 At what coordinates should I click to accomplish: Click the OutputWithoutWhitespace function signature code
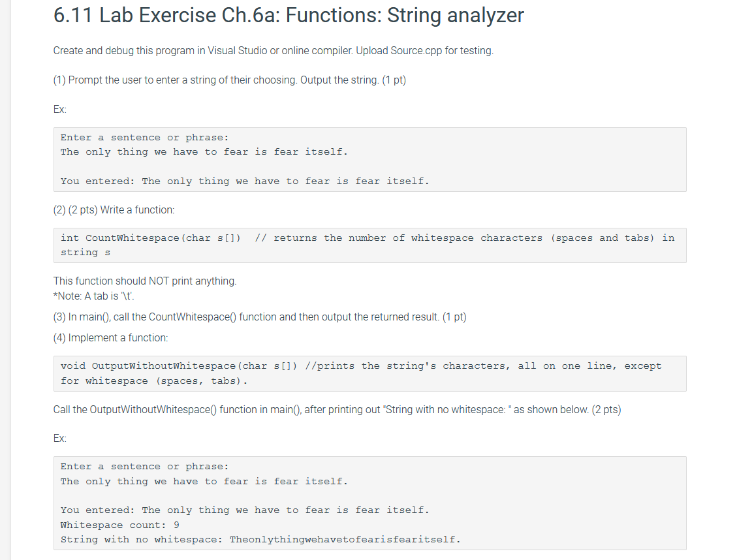pyautogui.click(x=179, y=366)
